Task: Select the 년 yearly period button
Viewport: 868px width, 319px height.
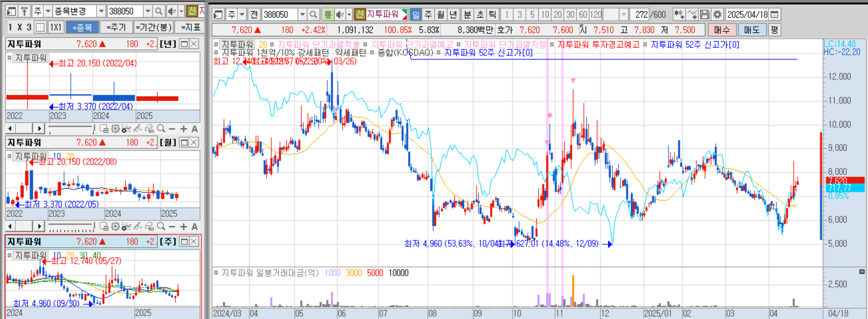Action: coord(453,15)
